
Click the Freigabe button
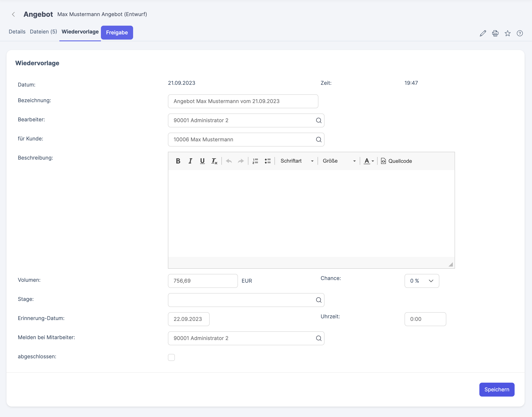(x=117, y=32)
